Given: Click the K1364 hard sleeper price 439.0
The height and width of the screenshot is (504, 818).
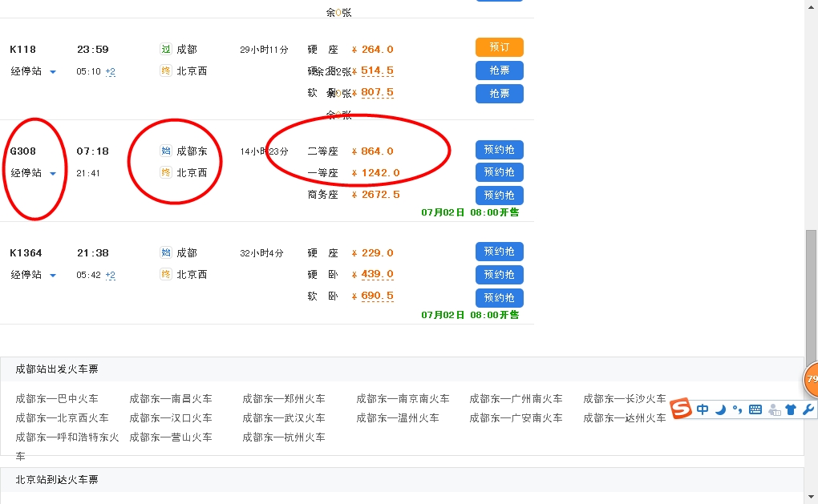Looking at the screenshot, I should point(377,274).
